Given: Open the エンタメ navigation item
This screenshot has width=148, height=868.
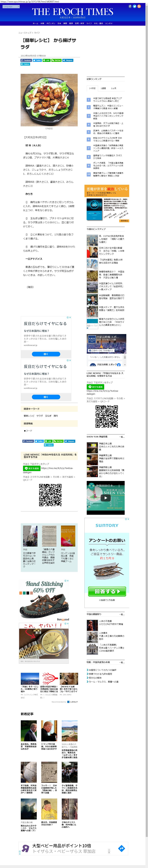Looking at the screenshot, I should (109, 24).
